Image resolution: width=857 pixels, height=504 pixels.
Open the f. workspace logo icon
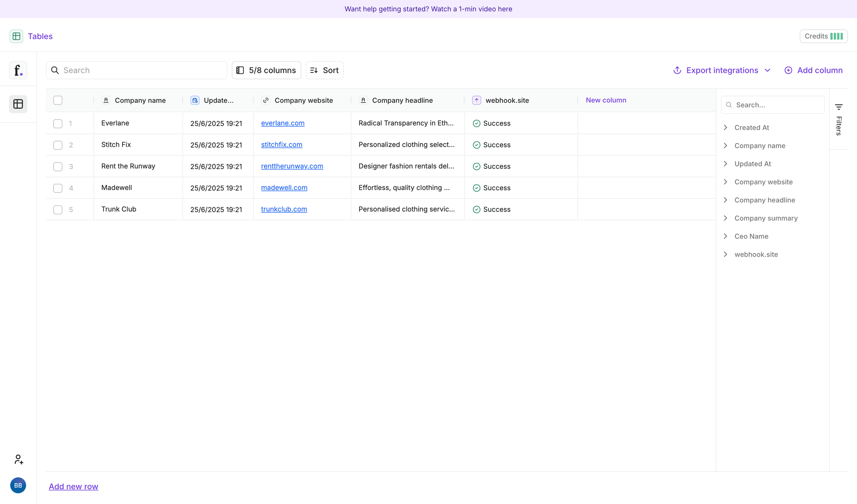[x=18, y=70]
